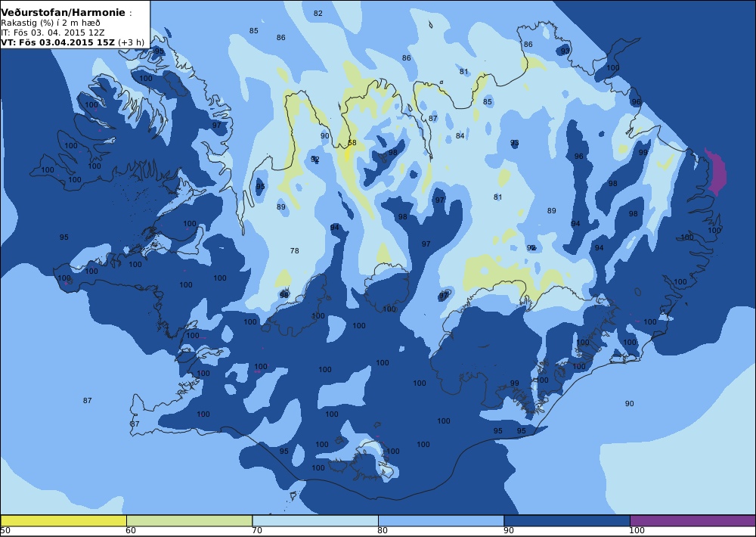This screenshot has width=756, height=537.
Task: Click the medium blue 80–90 legend swatch
Action: click(441, 520)
